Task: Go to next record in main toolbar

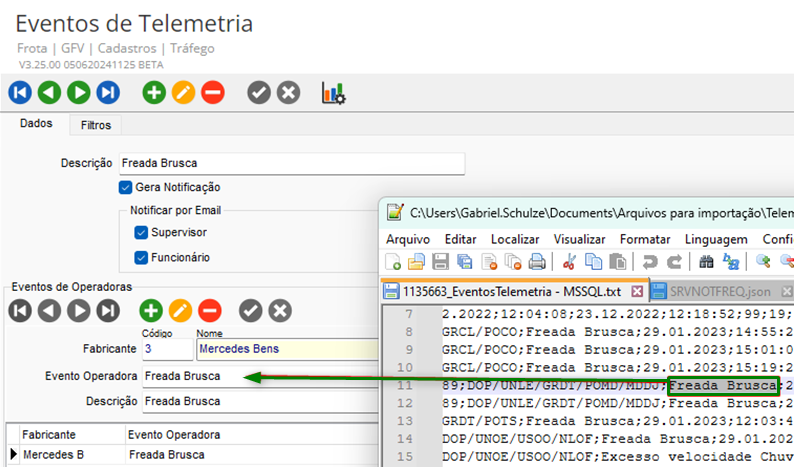Action: 79,93
